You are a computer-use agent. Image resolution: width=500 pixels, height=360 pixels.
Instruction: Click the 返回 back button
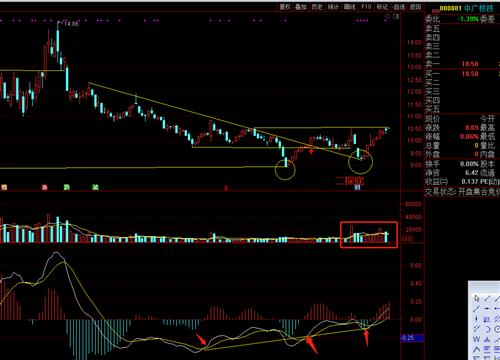pyautogui.click(x=415, y=7)
